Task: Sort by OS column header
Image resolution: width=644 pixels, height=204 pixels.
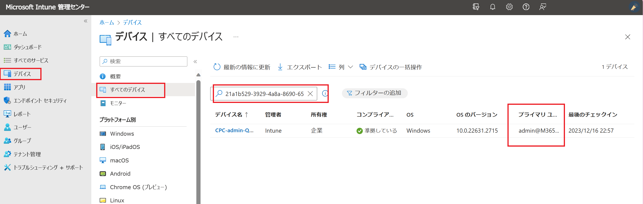Action: [x=410, y=115]
